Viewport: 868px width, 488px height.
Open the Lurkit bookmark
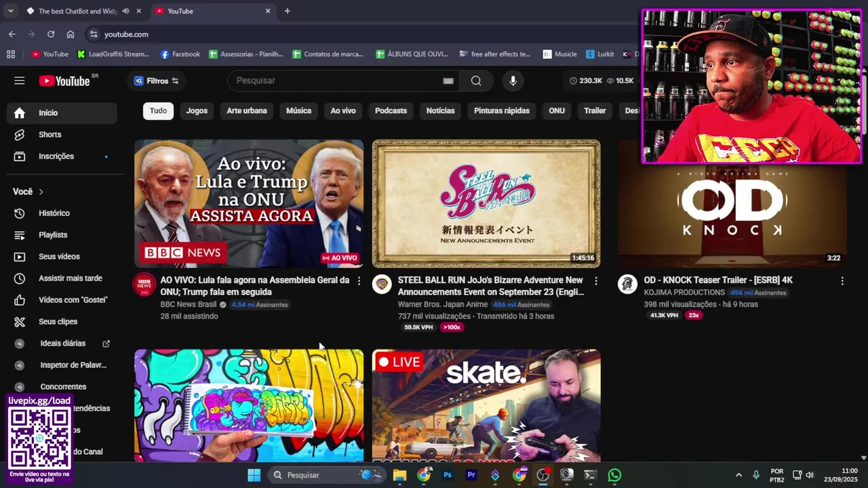[x=600, y=54]
